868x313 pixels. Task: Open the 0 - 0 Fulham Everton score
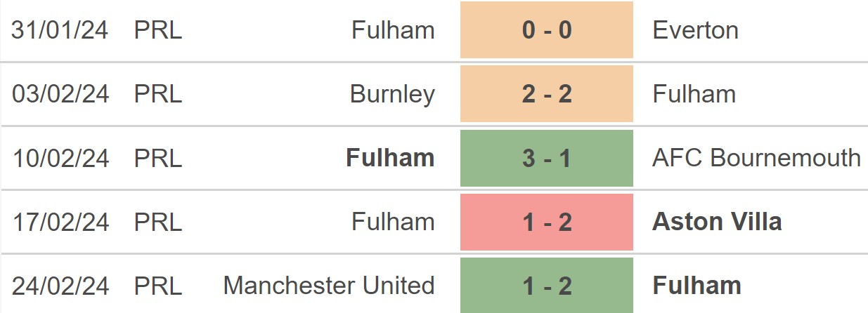point(547,29)
